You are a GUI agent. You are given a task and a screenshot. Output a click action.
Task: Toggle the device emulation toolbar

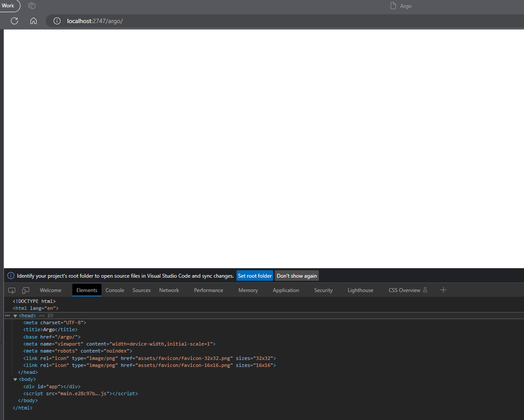click(25, 290)
